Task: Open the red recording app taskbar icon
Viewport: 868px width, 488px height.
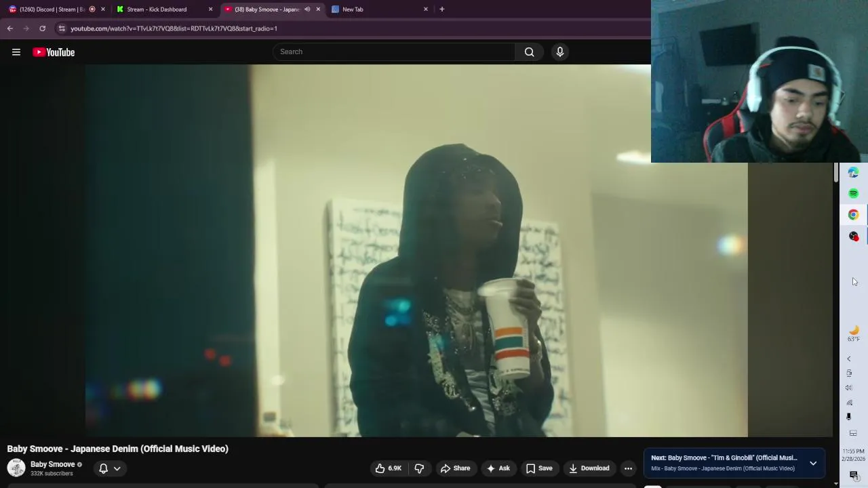Action: [x=853, y=236]
